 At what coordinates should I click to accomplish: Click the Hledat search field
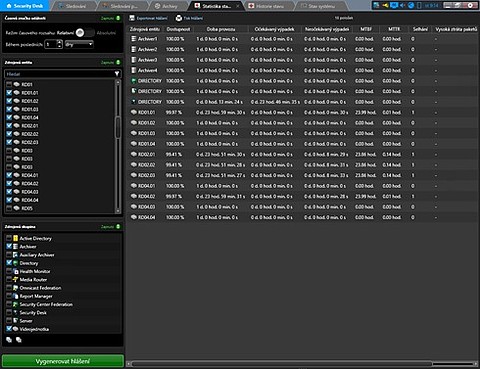pyautogui.click(x=59, y=74)
